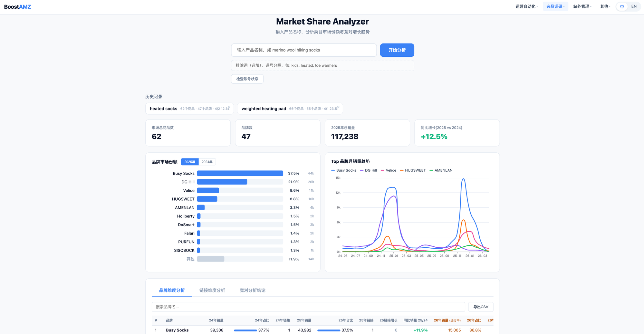Image resolution: width=644 pixels, height=334 pixels.
Task: Sort by the 24年占比 column header
Action: [x=262, y=320]
